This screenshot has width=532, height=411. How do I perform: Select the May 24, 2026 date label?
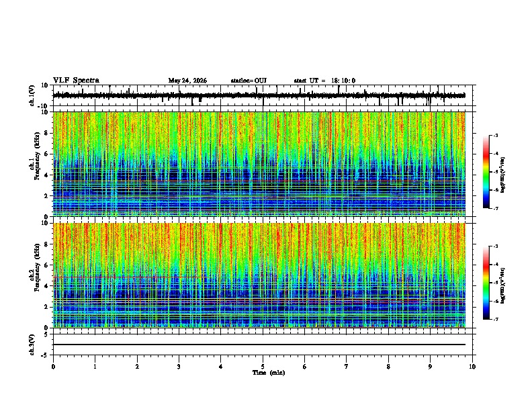[x=187, y=81]
